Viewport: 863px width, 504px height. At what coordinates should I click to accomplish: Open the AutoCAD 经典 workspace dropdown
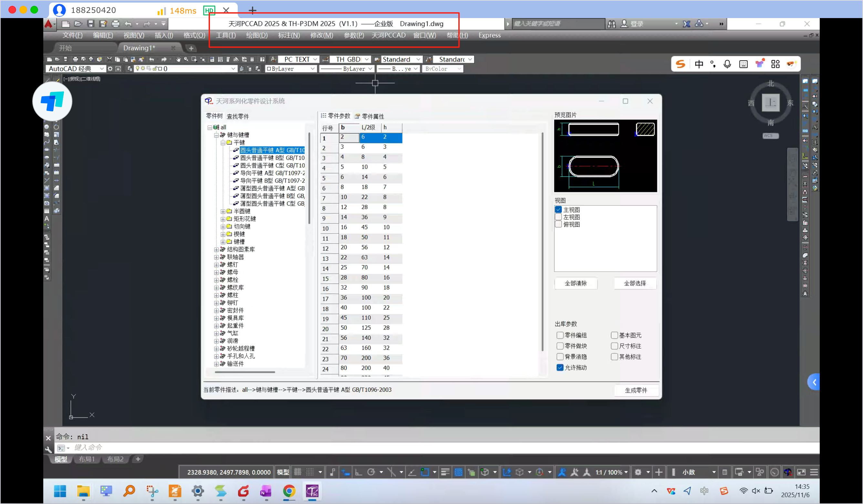(x=102, y=68)
